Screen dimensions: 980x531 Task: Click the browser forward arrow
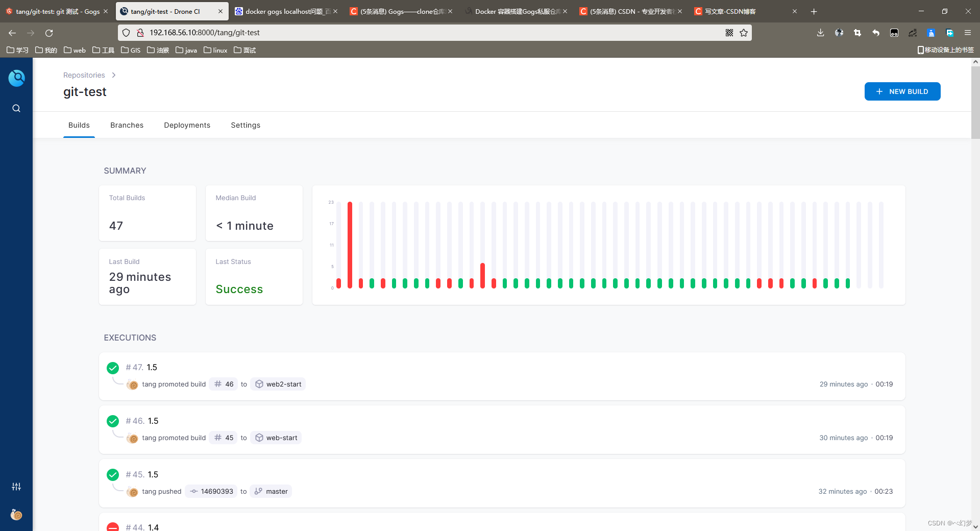click(31, 33)
